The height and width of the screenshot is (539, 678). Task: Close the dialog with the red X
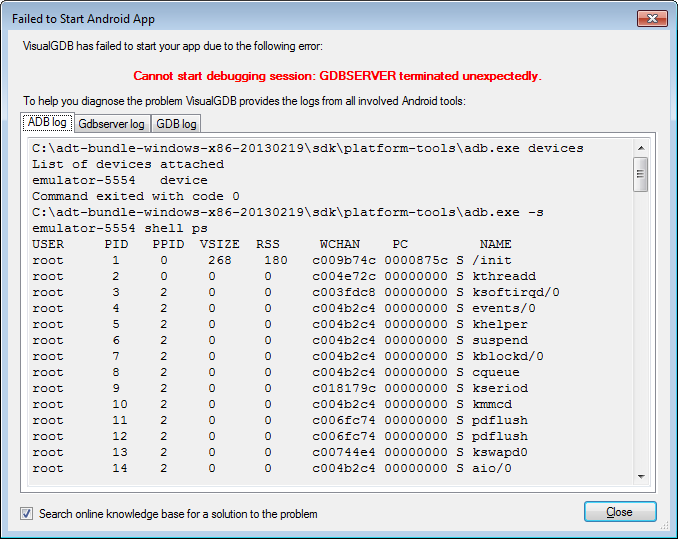pos(652,19)
